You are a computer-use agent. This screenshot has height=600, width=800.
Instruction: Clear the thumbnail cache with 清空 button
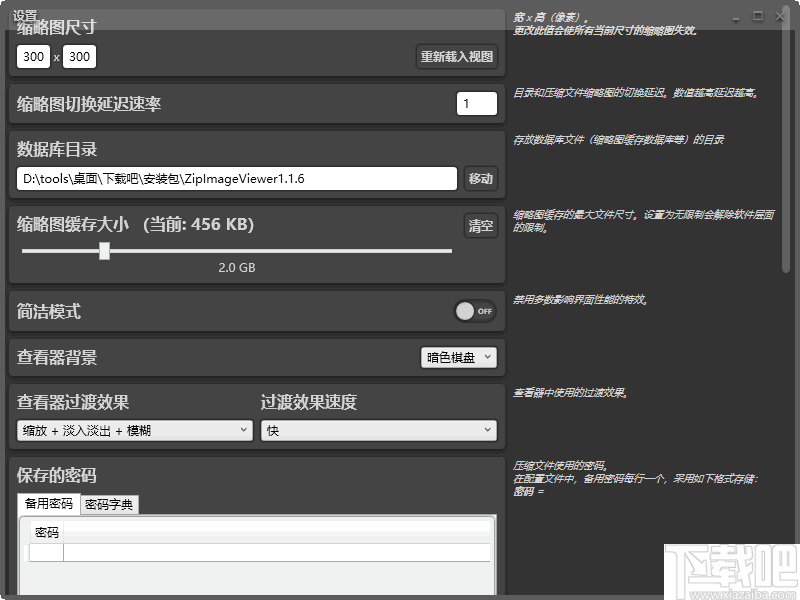click(480, 225)
